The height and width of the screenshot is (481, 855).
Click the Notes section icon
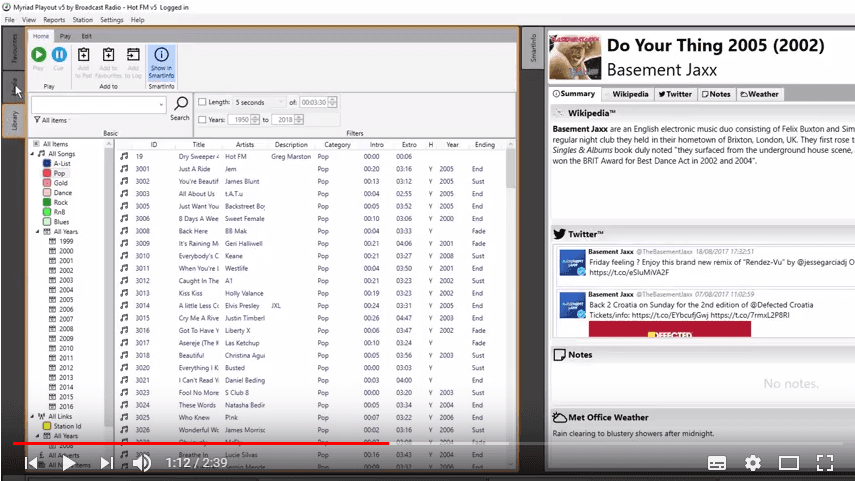559,354
